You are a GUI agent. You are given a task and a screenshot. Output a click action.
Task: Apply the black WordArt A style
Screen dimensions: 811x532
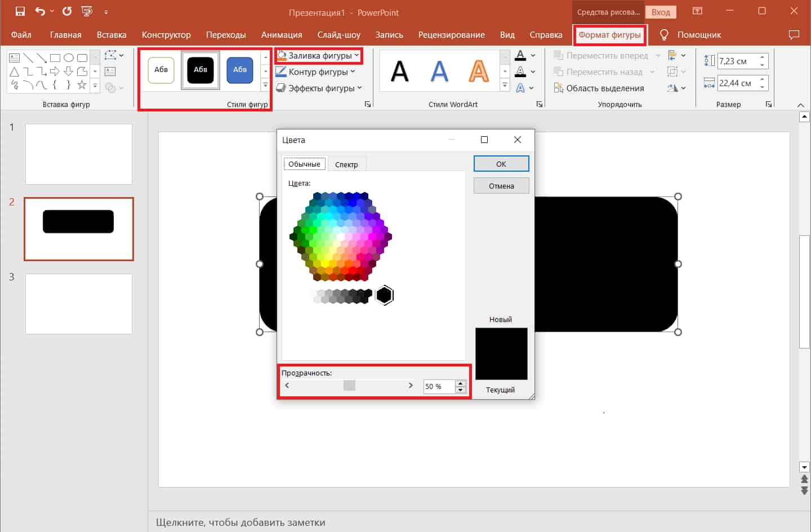pos(400,71)
